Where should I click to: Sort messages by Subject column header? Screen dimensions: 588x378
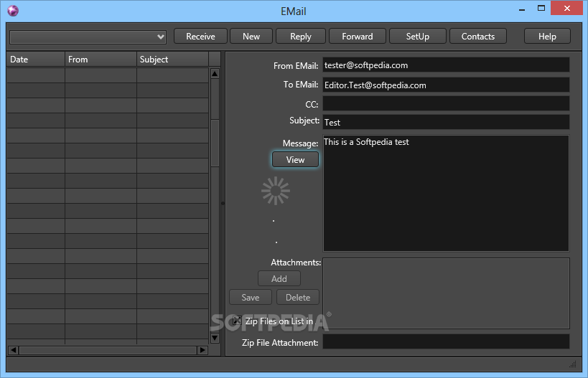point(172,60)
